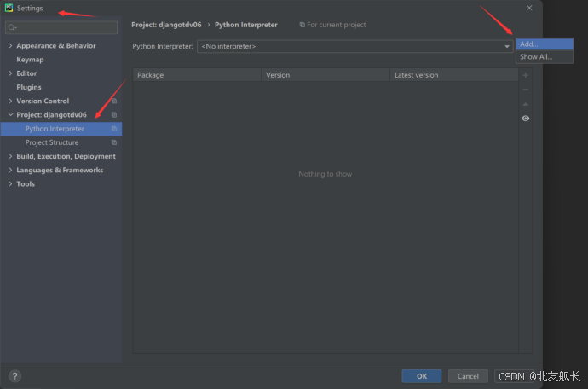Click Cancel to discard changes
This screenshot has width=588, height=389.
coord(468,376)
